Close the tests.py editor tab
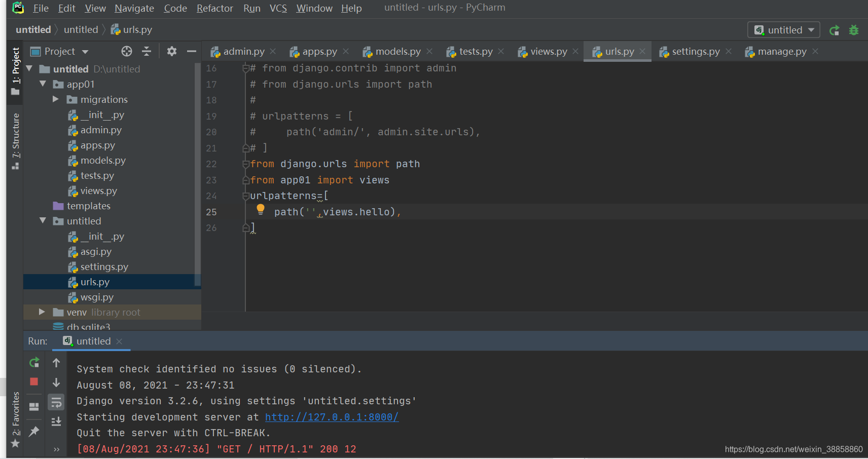 click(501, 51)
